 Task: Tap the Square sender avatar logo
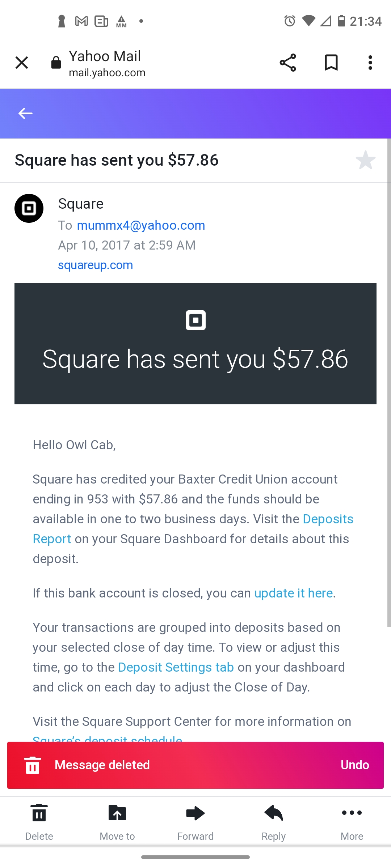click(29, 208)
